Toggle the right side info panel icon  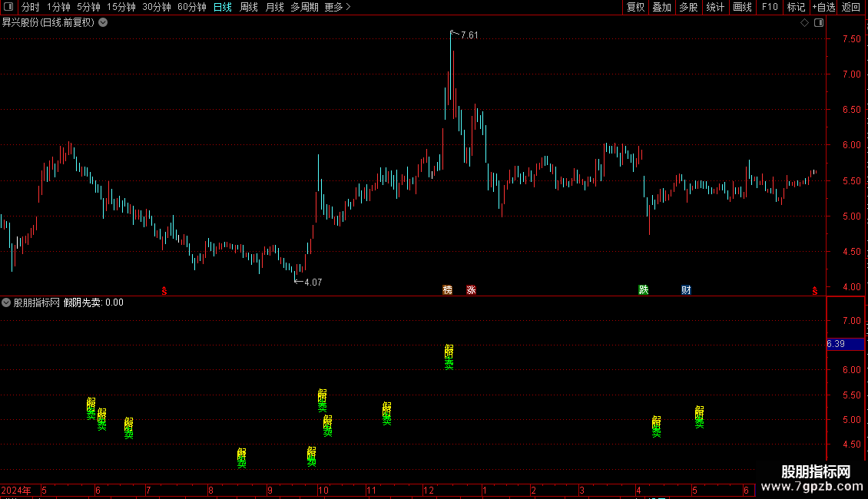(x=819, y=23)
